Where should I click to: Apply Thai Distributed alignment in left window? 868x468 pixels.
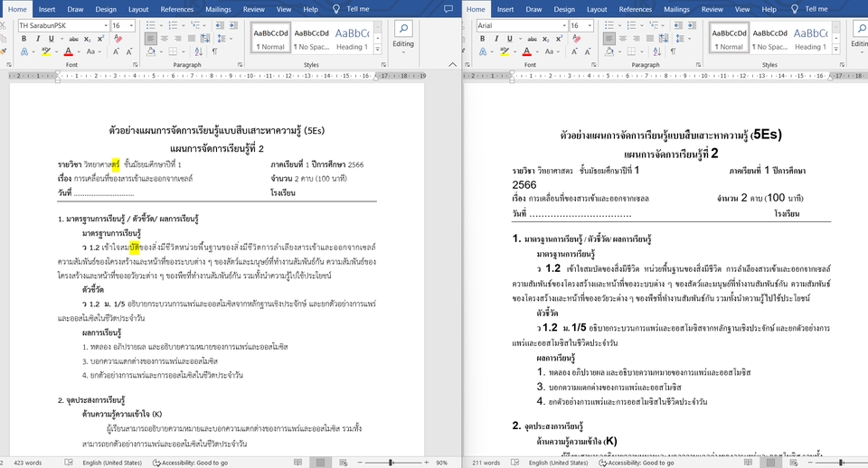tap(205, 39)
